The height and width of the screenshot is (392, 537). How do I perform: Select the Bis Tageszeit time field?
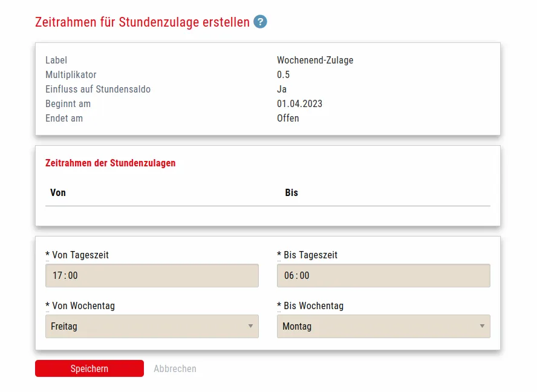pos(383,275)
